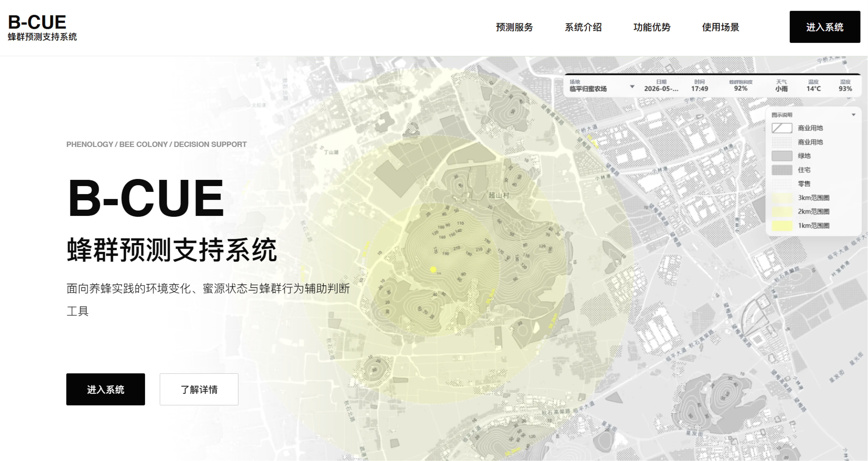Click the gray 绿地 legend swatch
Viewport: 868px width, 461px height.
point(782,156)
